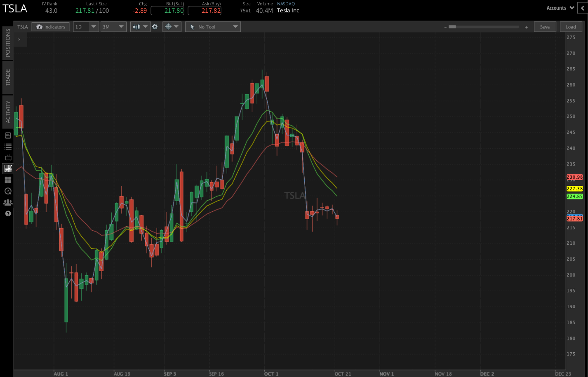This screenshot has height=377, width=588.
Task: Click the crosshair cursor icon
Action: click(168, 26)
